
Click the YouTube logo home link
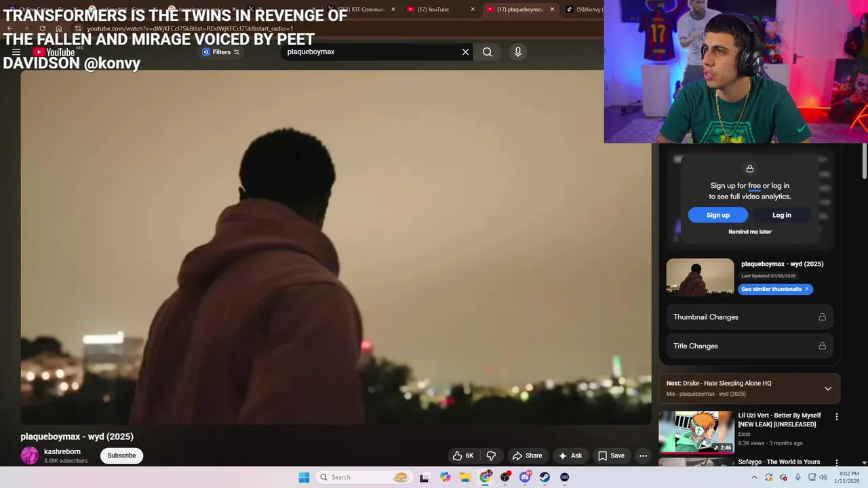point(53,52)
